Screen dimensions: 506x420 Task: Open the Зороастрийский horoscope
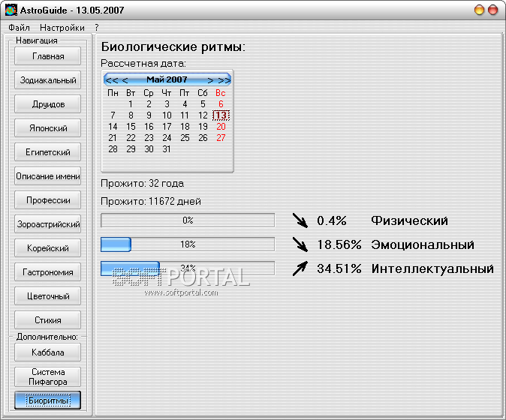48,224
